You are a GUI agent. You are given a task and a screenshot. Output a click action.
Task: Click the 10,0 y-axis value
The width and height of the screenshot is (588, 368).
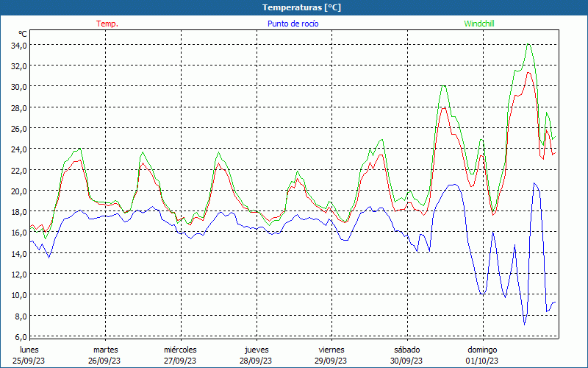point(19,295)
